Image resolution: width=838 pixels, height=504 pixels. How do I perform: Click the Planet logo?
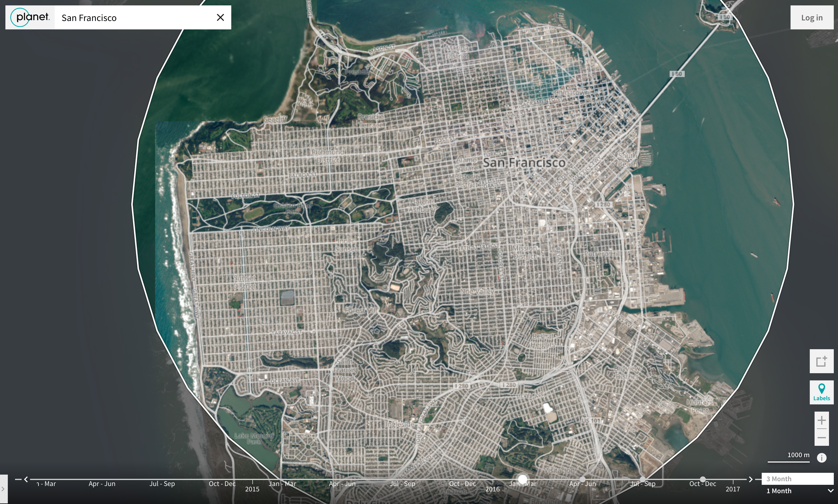(30, 17)
